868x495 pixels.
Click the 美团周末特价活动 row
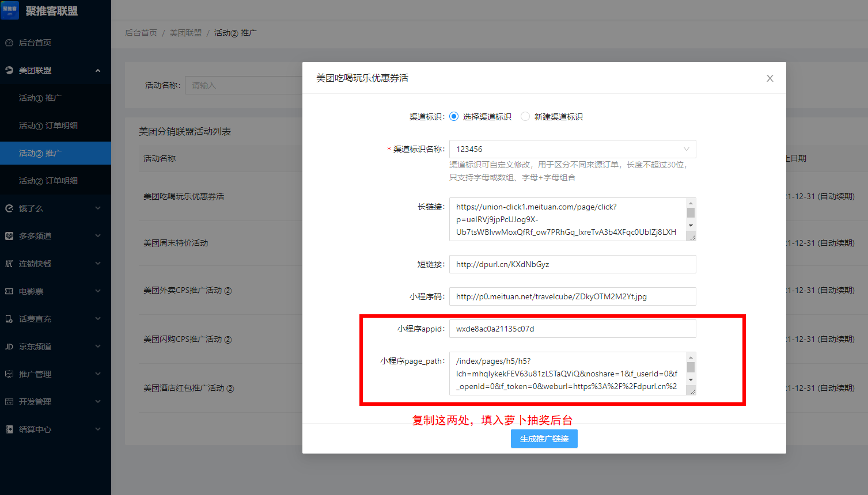click(176, 243)
